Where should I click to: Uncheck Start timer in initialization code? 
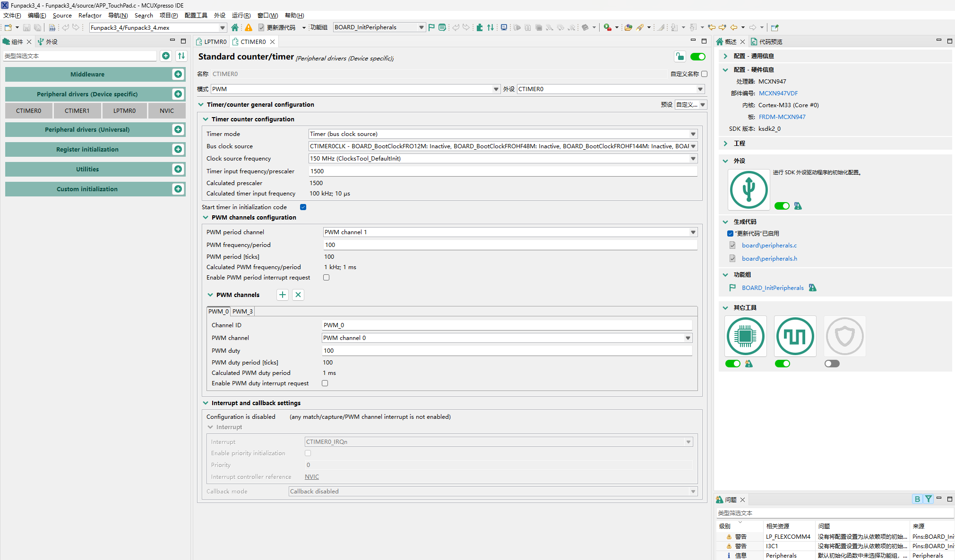[303, 207]
